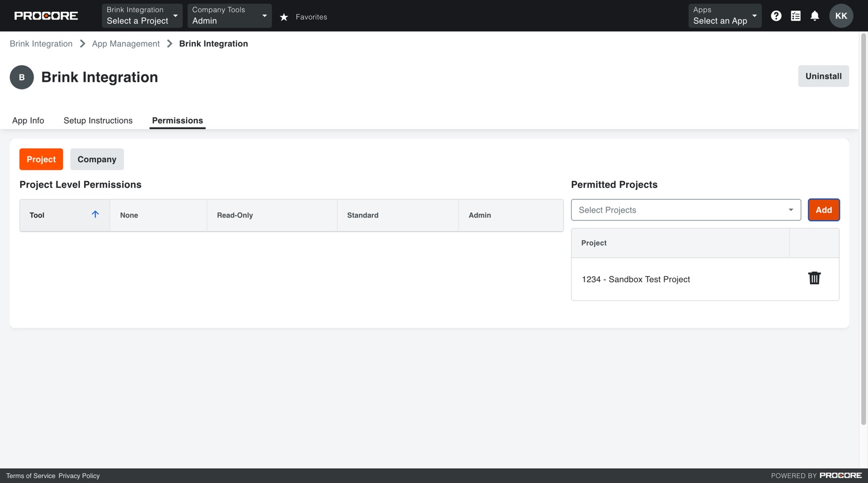Open Terms of Service link
This screenshot has width=868, height=483.
[31, 476]
